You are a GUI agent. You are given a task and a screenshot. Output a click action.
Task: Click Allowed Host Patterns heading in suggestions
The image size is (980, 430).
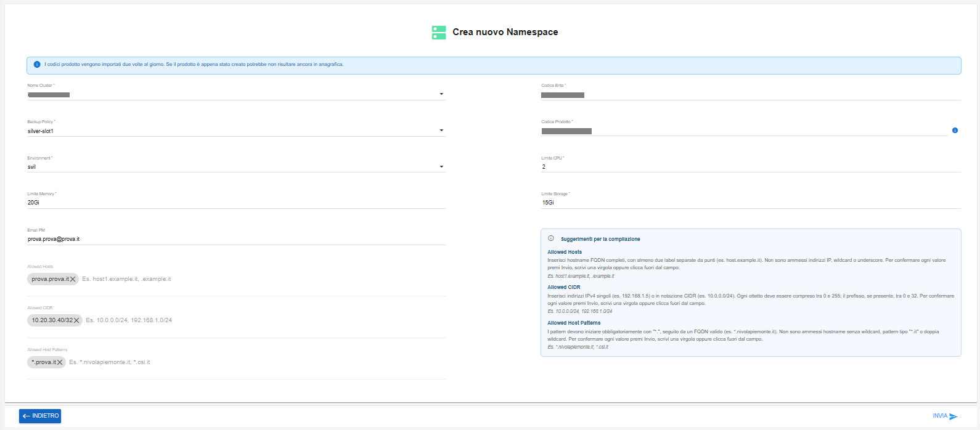(574, 323)
